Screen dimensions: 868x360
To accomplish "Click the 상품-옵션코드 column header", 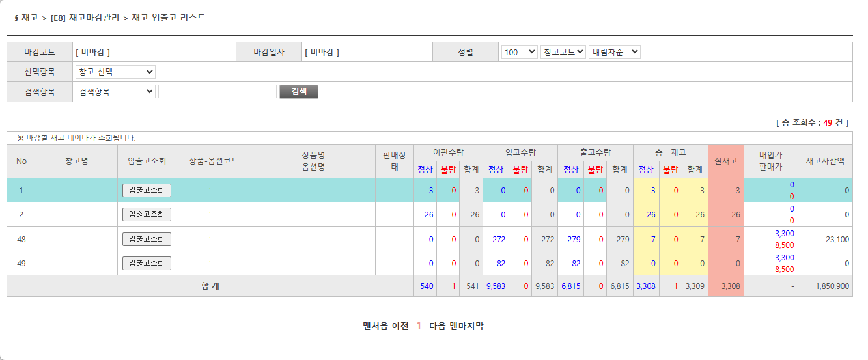I will tap(214, 161).
